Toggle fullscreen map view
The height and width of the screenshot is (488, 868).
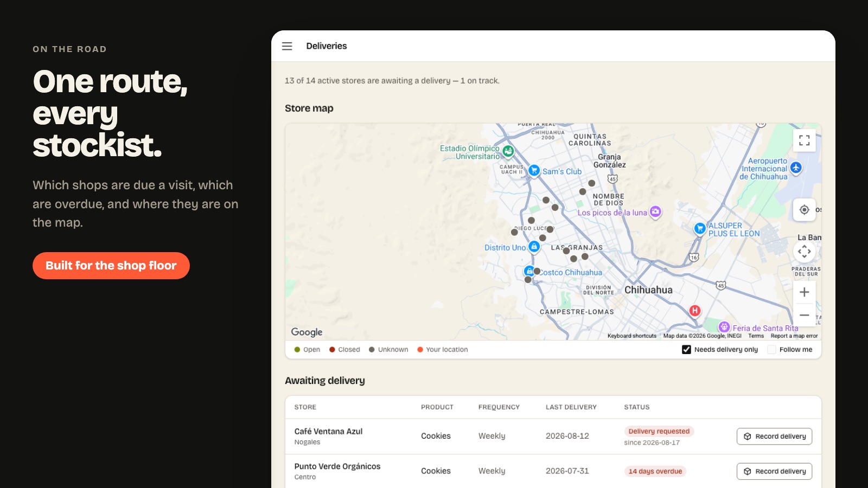pos(804,140)
